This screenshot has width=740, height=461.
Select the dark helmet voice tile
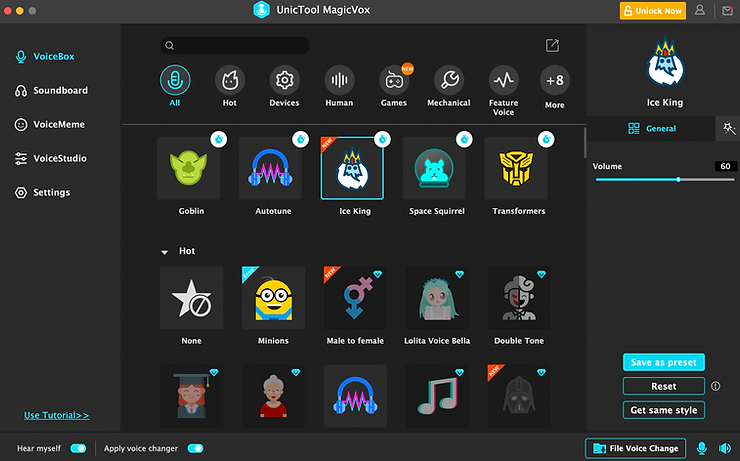519,396
